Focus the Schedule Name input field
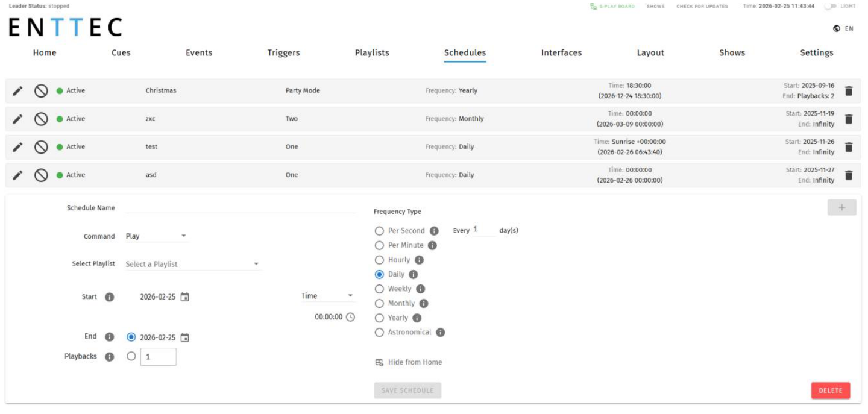This screenshot has height=414, width=868. pyautogui.click(x=241, y=207)
